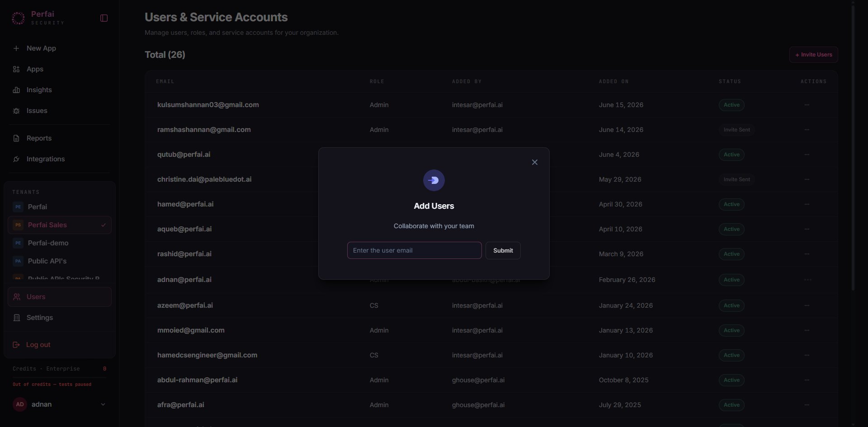Click the AD user avatar
868x427 pixels.
[20, 404]
